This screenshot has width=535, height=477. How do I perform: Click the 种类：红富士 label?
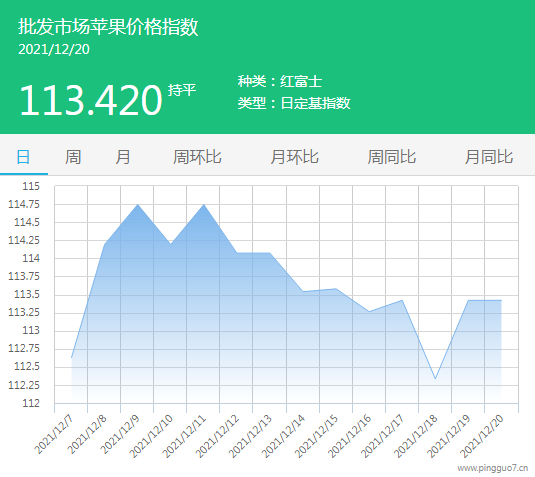[280, 81]
